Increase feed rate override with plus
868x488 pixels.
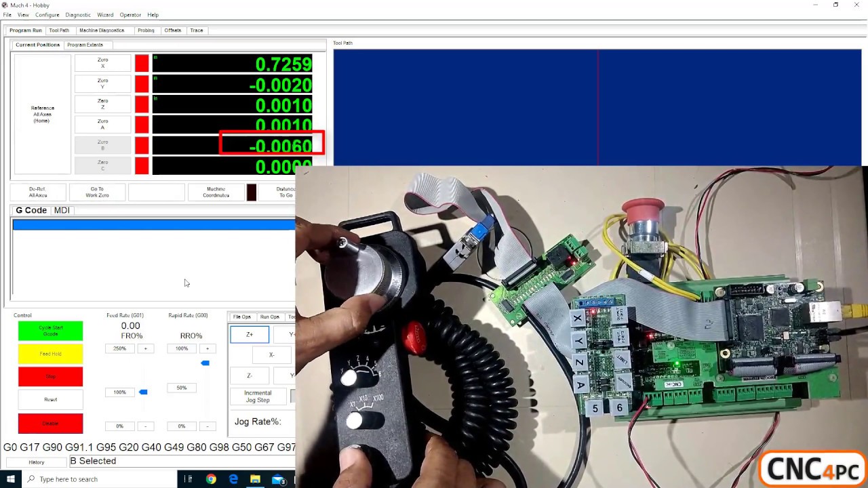(145, 348)
